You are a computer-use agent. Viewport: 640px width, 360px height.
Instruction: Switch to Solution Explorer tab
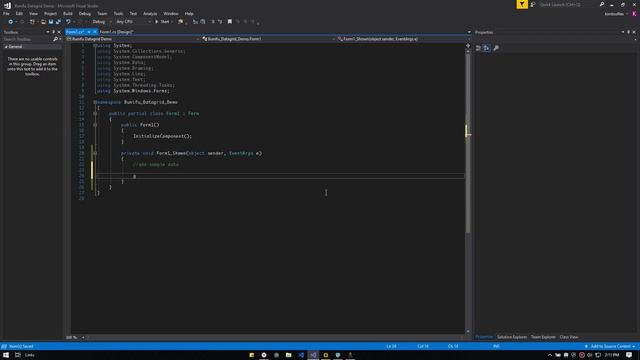pos(512,337)
